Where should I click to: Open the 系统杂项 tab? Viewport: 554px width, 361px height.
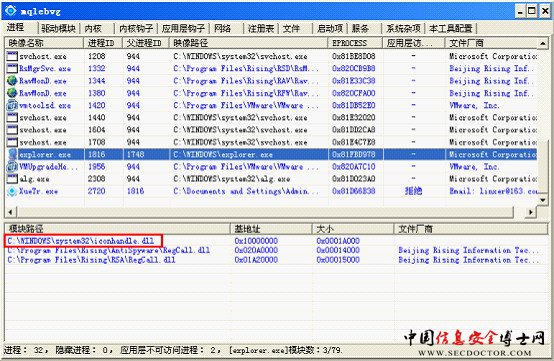[403, 28]
